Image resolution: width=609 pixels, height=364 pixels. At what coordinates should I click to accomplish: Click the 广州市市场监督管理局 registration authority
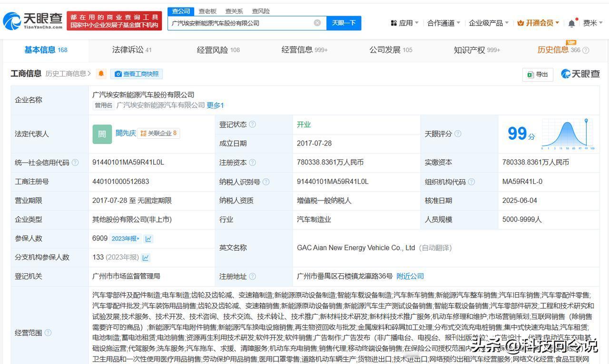coord(126,276)
